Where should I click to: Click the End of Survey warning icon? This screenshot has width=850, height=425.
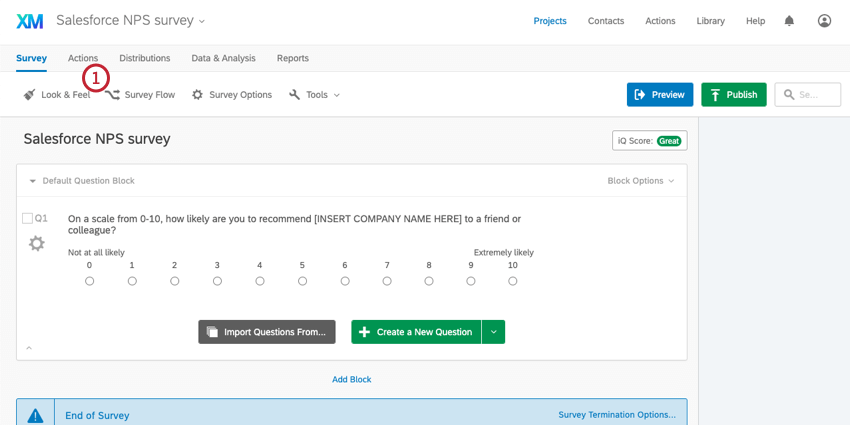tap(35, 416)
